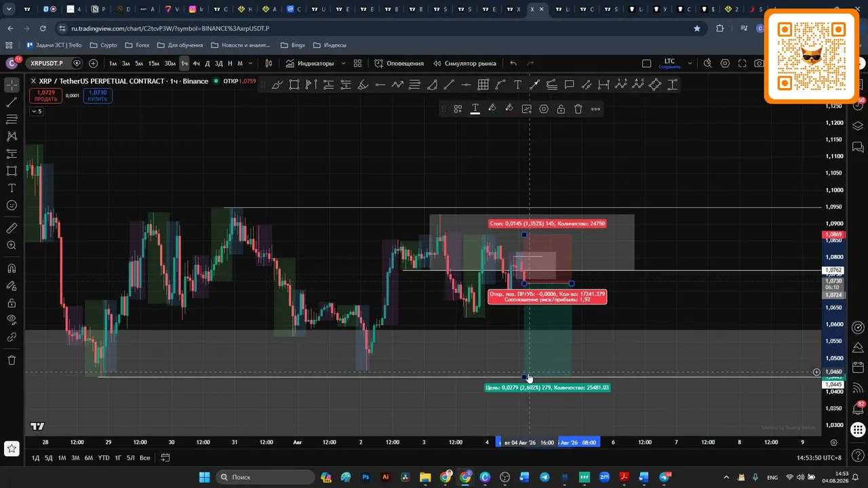Toggle stay in drawing mode
The width and height of the screenshot is (868, 488).
12,285
